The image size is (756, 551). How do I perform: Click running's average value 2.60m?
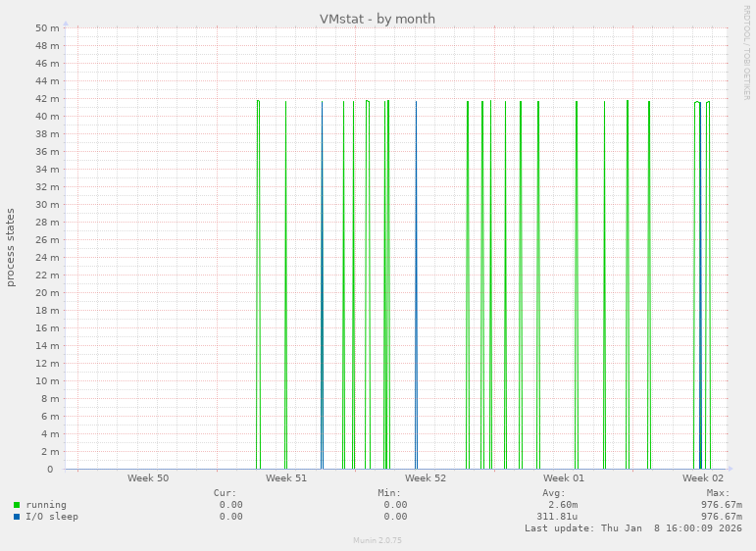(563, 505)
